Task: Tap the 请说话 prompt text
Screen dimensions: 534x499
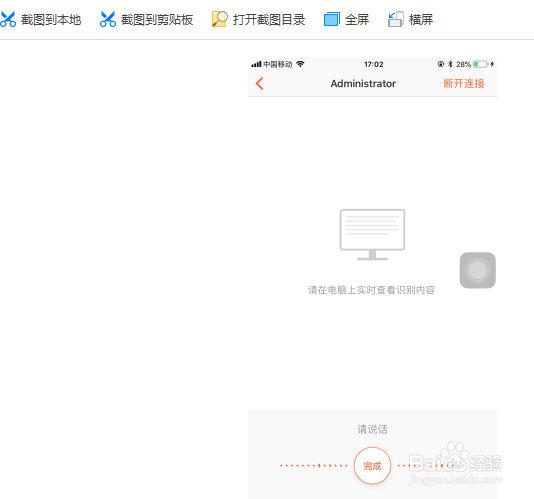Action: (372, 429)
